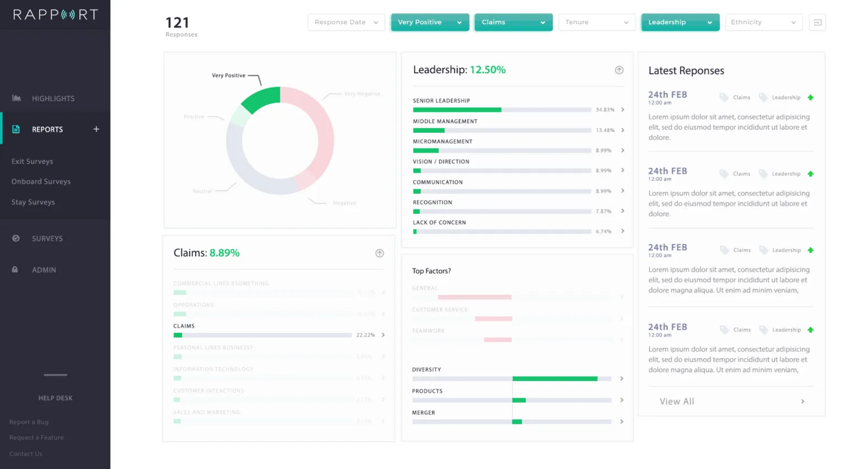Image resolution: width=868 pixels, height=469 pixels.
Task: Click the square icon right of Ethnicity filter
Action: (x=817, y=23)
